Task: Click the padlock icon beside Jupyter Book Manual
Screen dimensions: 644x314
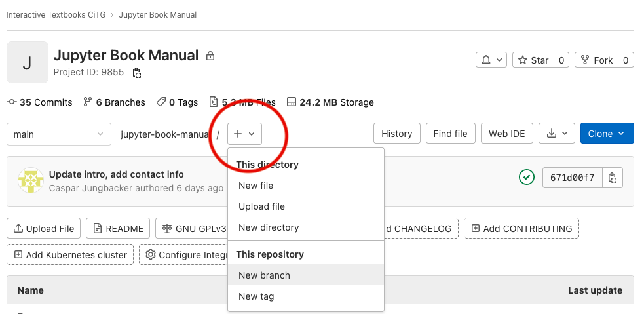Action: coord(210,56)
